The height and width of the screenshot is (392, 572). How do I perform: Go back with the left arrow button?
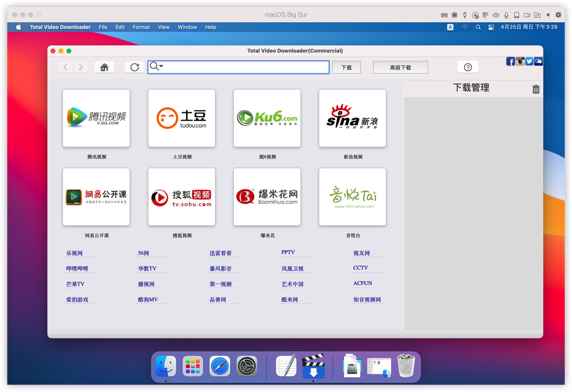pos(66,67)
